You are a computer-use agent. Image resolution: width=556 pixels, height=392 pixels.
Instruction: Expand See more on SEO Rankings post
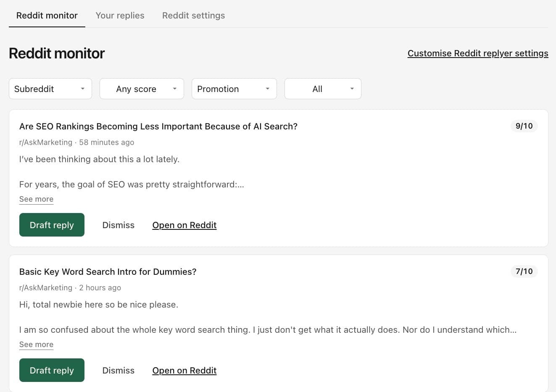(x=36, y=199)
